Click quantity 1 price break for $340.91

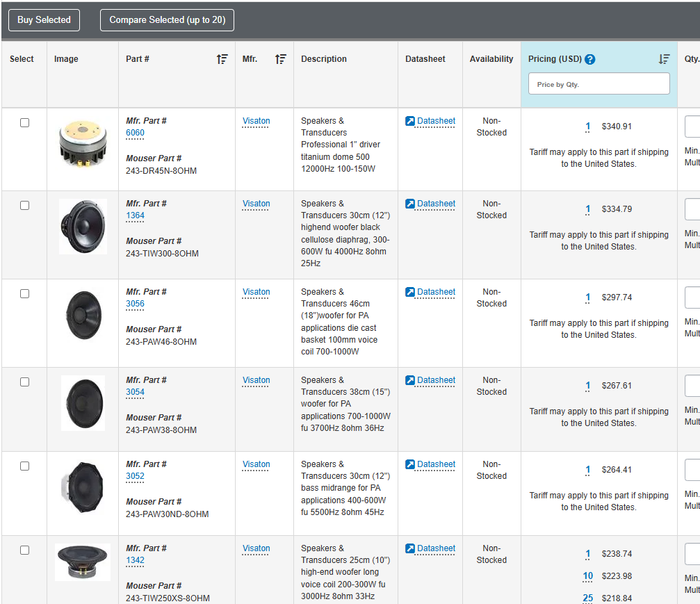[x=588, y=126]
